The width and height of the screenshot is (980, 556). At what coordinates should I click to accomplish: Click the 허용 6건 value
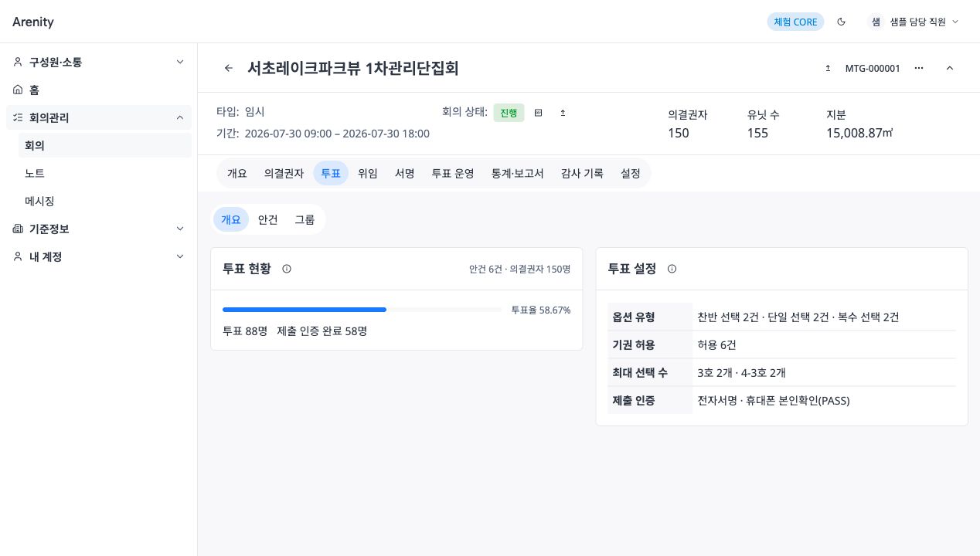tap(716, 344)
